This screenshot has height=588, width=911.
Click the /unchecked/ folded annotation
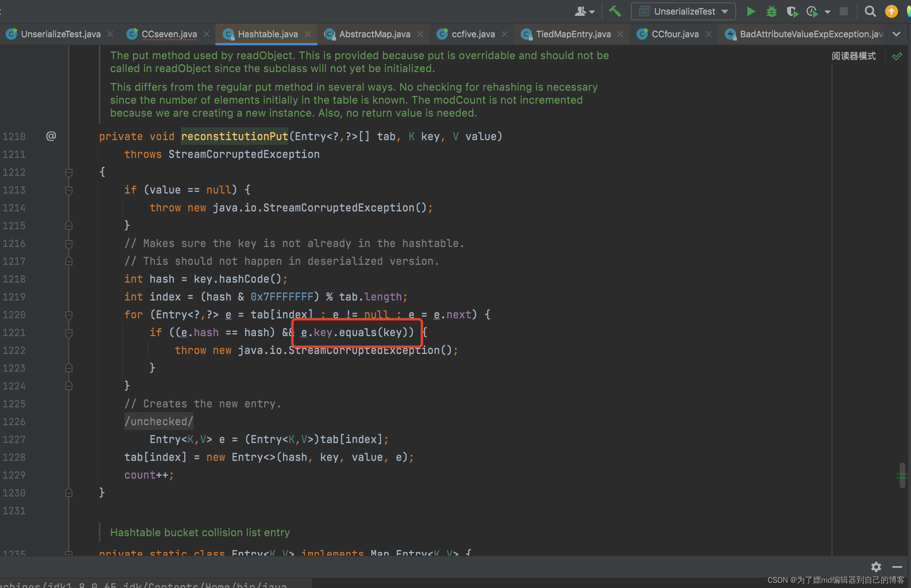[159, 422]
